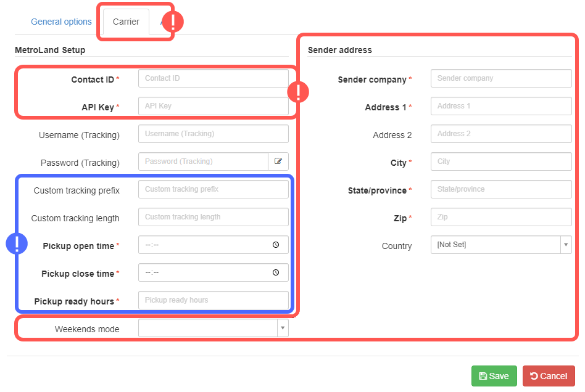The width and height of the screenshot is (585, 392).
Task: Click the edit icon beside Password (Tracking)
Action: pyautogui.click(x=278, y=161)
